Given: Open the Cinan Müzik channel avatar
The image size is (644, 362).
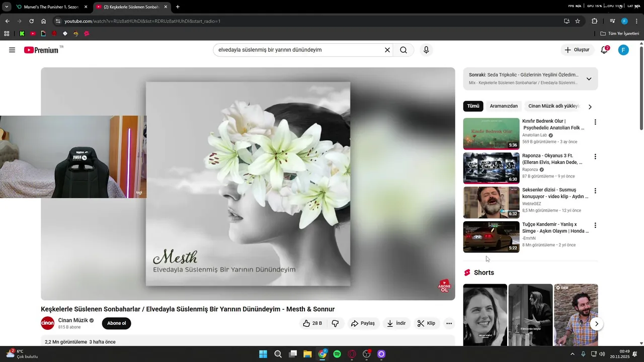Looking at the screenshot, I should click(x=48, y=323).
